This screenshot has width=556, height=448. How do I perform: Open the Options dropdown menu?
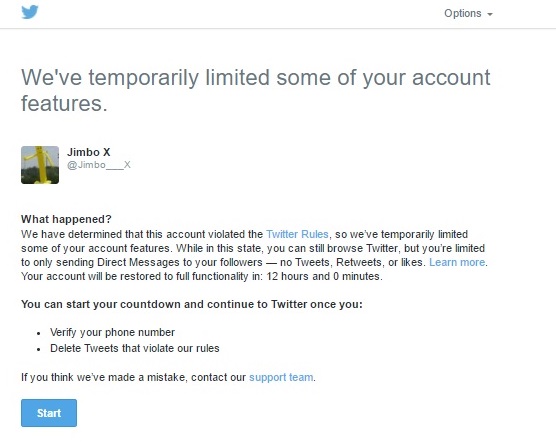pos(468,13)
